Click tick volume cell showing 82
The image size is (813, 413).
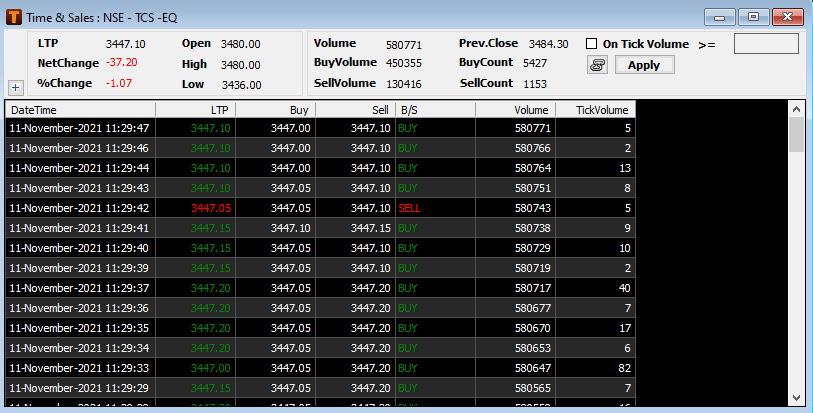[x=624, y=368]
